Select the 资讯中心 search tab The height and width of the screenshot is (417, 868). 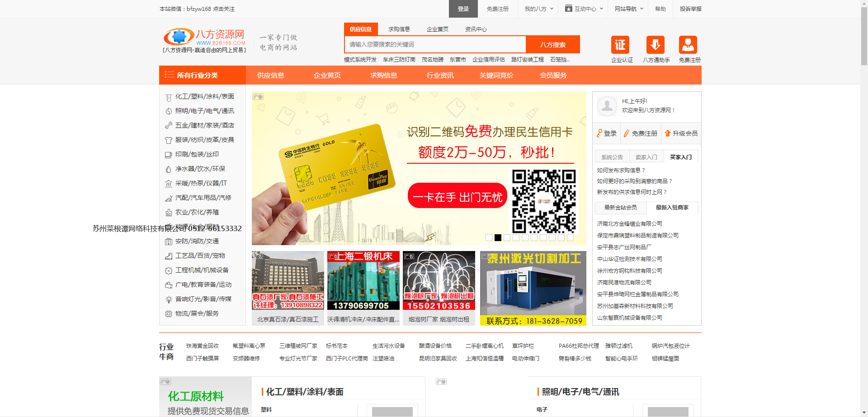(476, 29)
